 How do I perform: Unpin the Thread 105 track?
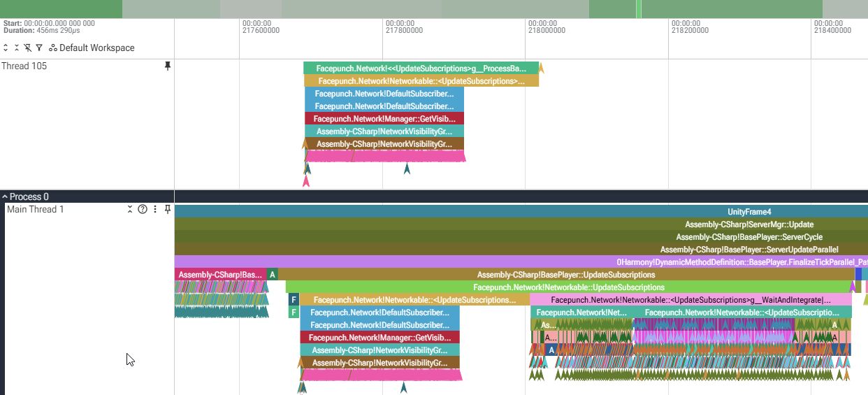coord(167,66)
